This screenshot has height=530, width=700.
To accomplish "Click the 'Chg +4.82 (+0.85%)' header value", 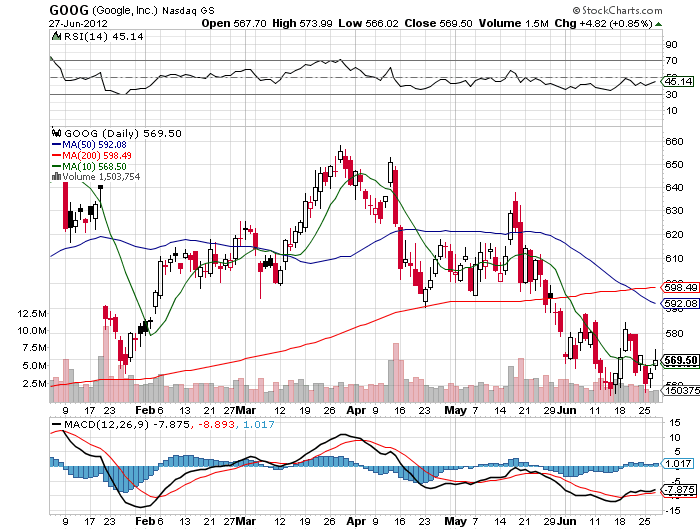I will [604, 23].
